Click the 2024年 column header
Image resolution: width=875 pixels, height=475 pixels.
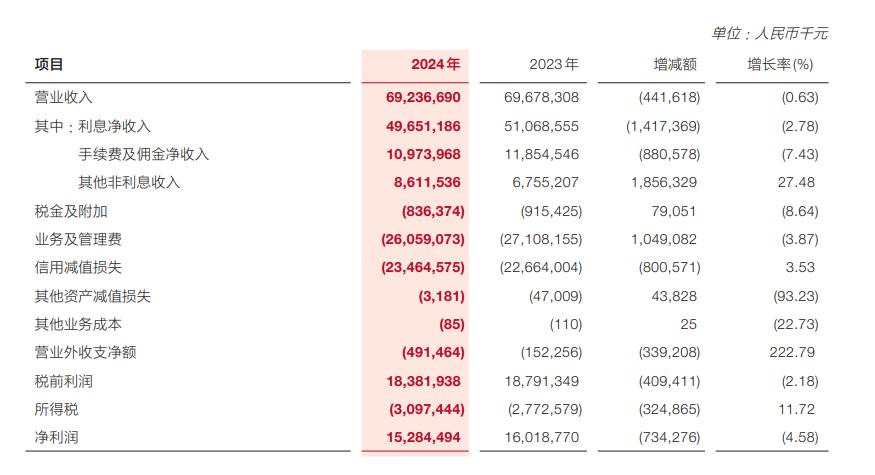tap(435, 64)
